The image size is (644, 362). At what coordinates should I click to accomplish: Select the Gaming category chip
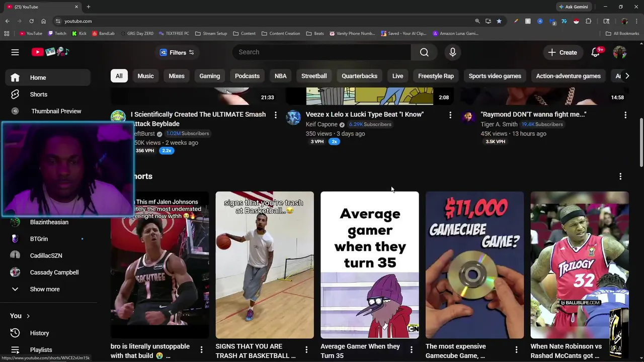point(210,76)
